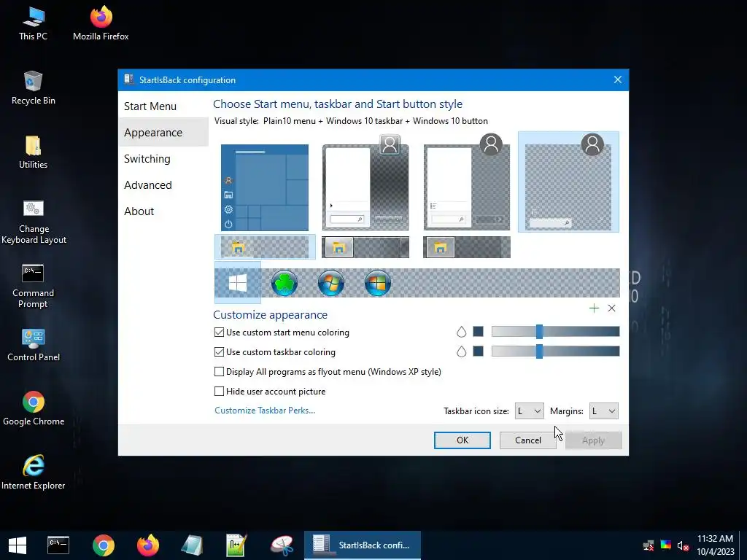747x560 pixels.
Task: Open This PC desktop icon
Action: 34,24
